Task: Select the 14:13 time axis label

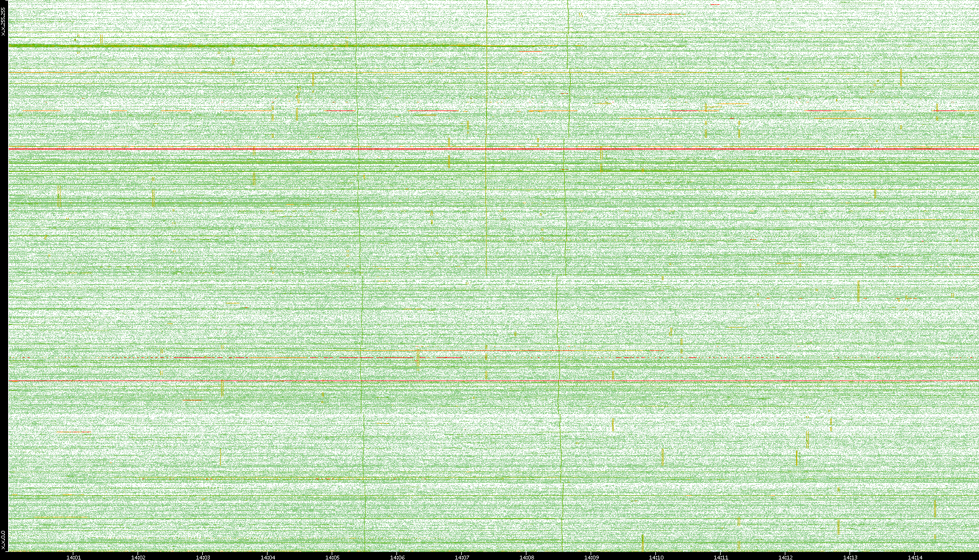Action: pos(850,557)
